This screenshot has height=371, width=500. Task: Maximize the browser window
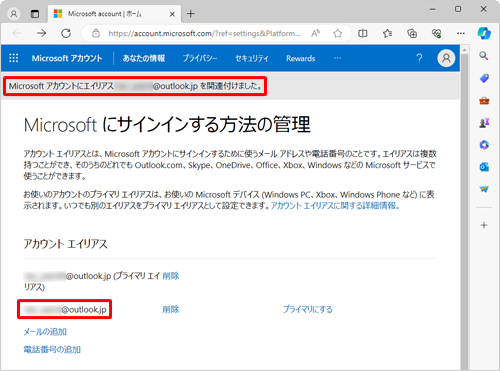pyautogui.click(x=458, y=9)
